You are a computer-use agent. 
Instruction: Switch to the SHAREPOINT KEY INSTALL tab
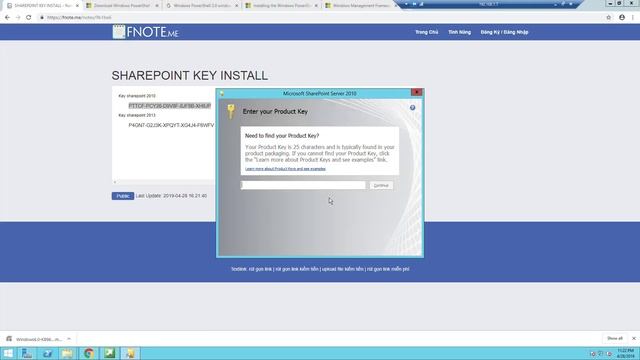pos(43,6)
